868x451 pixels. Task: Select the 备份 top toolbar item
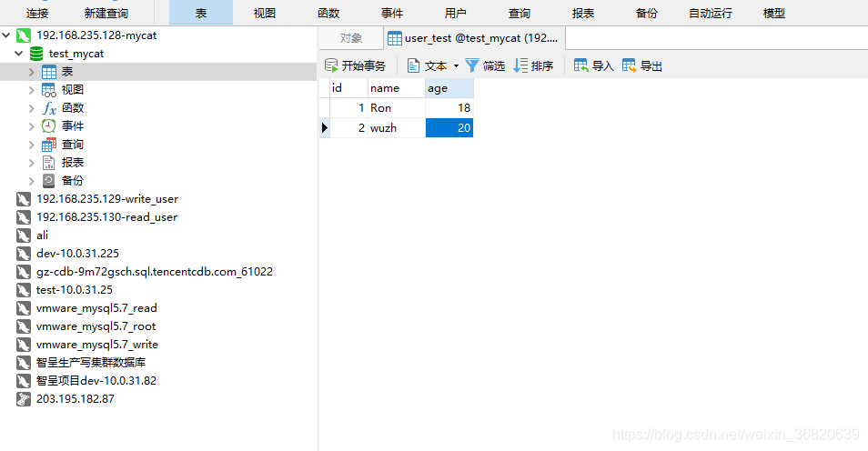(x=647, y=14)
